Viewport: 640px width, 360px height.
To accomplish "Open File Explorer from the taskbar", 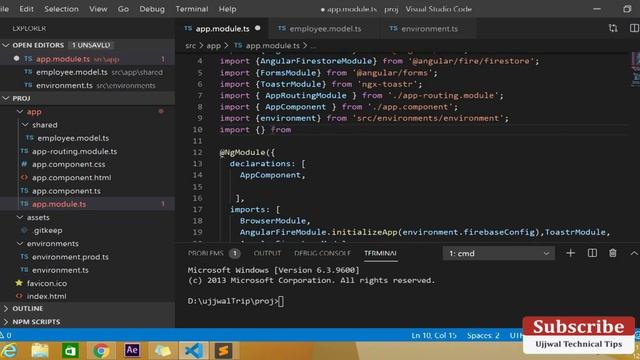I will click(40, 350).
